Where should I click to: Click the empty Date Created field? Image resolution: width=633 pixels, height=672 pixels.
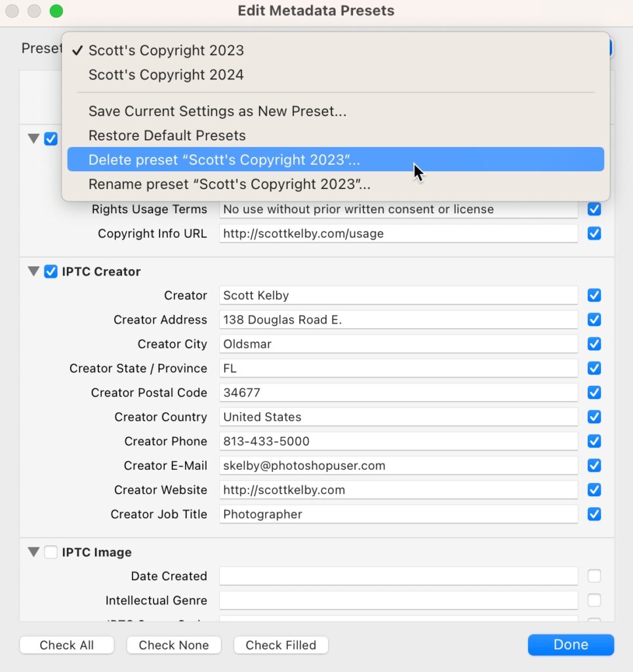[399, 576]
